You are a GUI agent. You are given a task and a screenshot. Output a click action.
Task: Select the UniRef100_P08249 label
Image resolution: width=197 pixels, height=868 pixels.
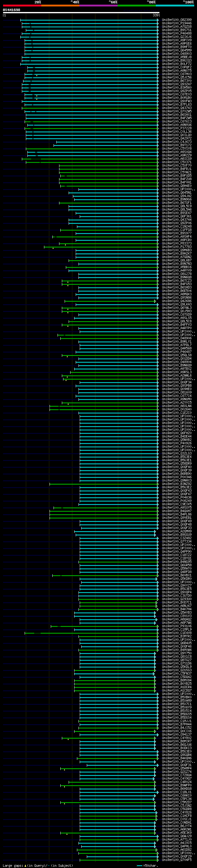[x=177, y=501]
